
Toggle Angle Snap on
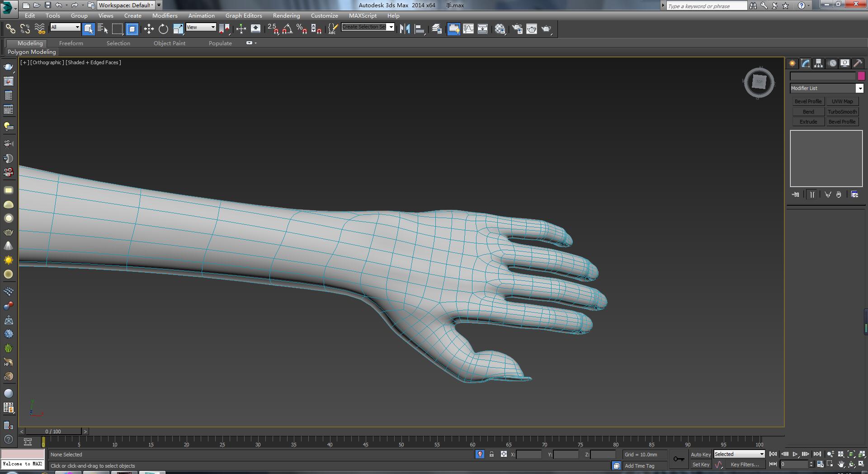pyautogui.click(x=287, y=29)
